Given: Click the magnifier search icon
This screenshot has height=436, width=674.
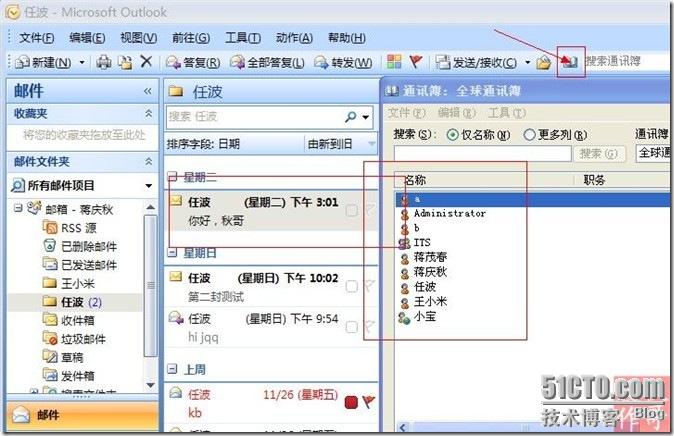Looking at the screenshot, I should (351, 117).
